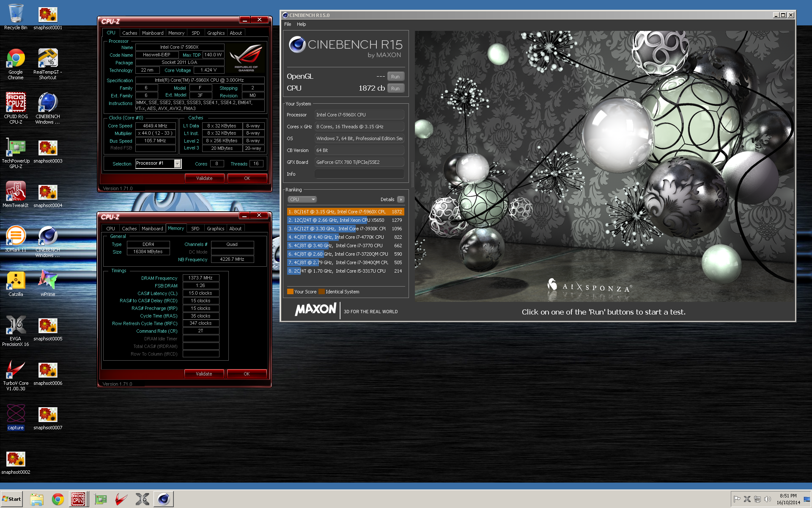Open the About tab in bottom CPU-Z window
The height and width of the screenshot is (508, 812).
coord(236,229)
